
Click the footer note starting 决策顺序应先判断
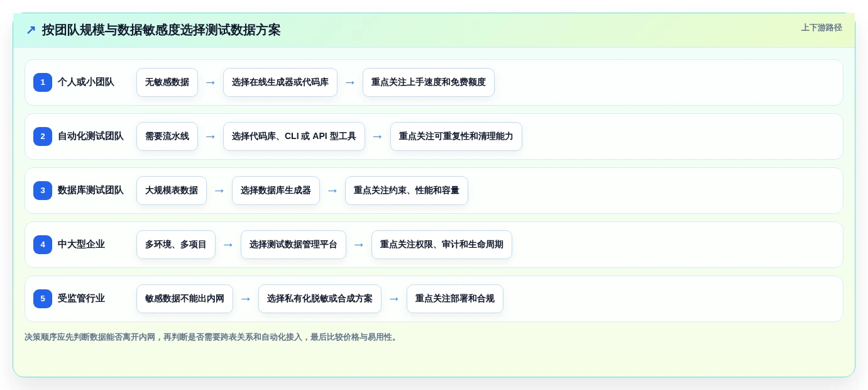[212, 337]
